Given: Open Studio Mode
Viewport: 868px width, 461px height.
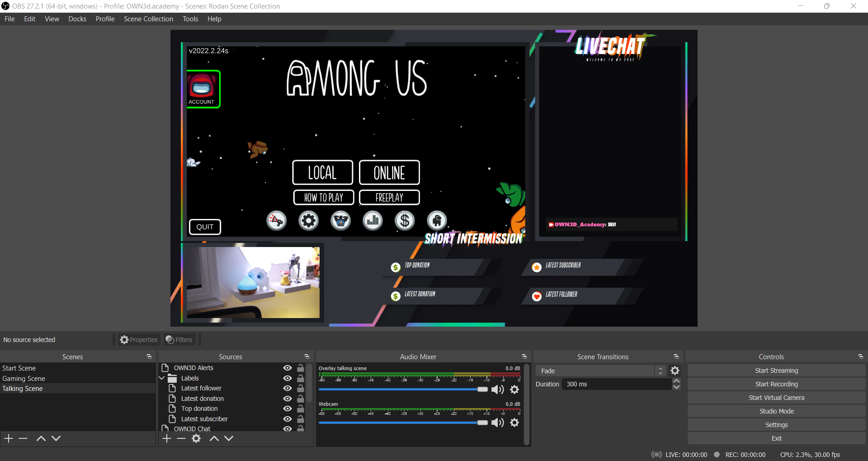Looking at the screenshot, I should point(776,411).
